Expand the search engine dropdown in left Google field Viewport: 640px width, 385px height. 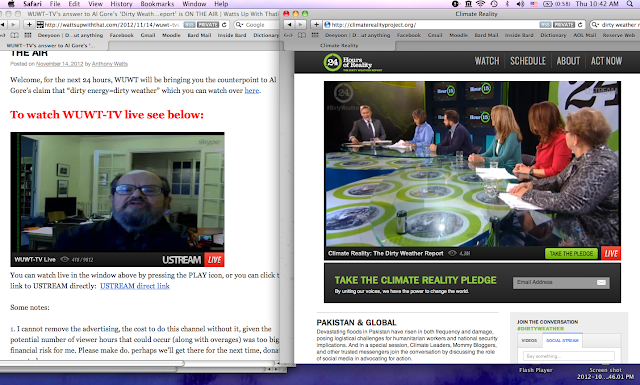tap(240, 25)
